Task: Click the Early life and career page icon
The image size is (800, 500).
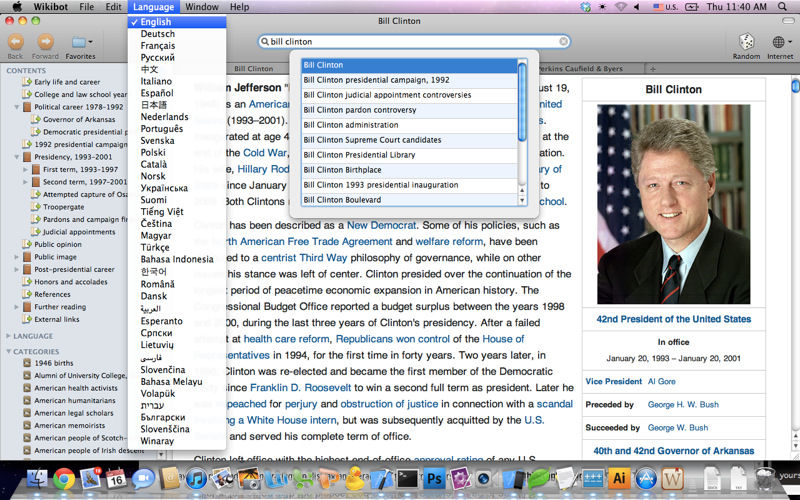Action: [x=27, y=82]
